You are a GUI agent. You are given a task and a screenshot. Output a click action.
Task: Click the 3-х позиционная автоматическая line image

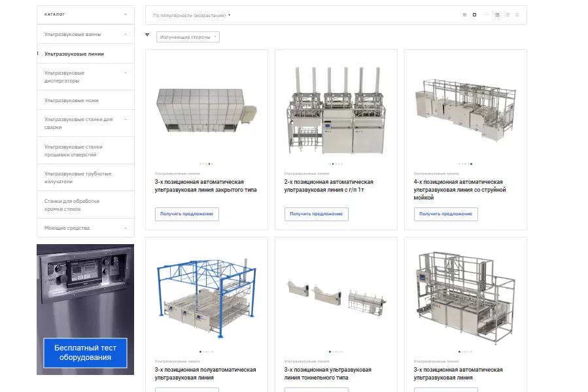(466, 298)
